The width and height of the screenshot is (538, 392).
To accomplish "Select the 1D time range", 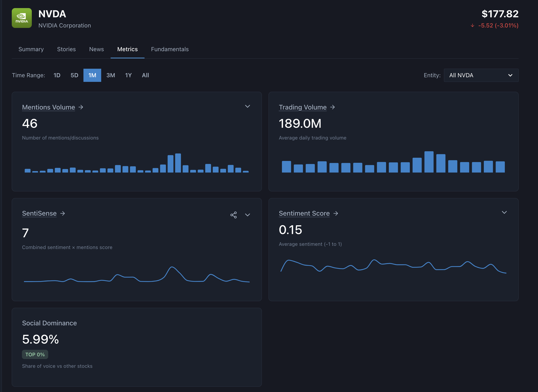I will pos(57,75).
